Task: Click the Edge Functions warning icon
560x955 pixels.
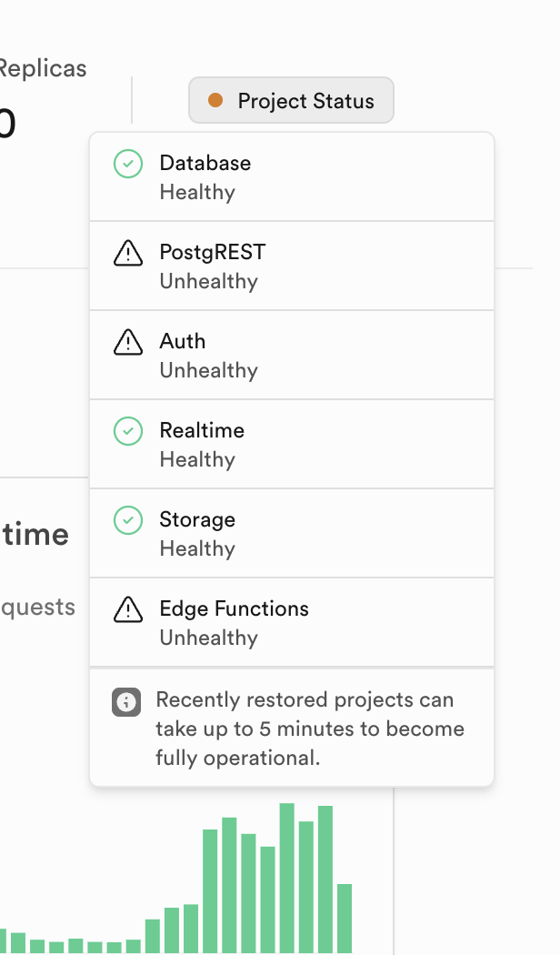Action: click(x=128, y=609)
